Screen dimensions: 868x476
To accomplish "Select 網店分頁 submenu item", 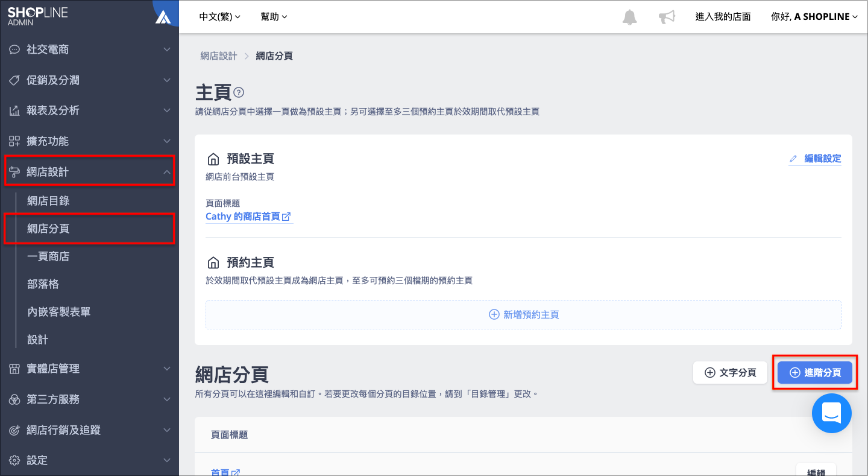I will [48, 229].
